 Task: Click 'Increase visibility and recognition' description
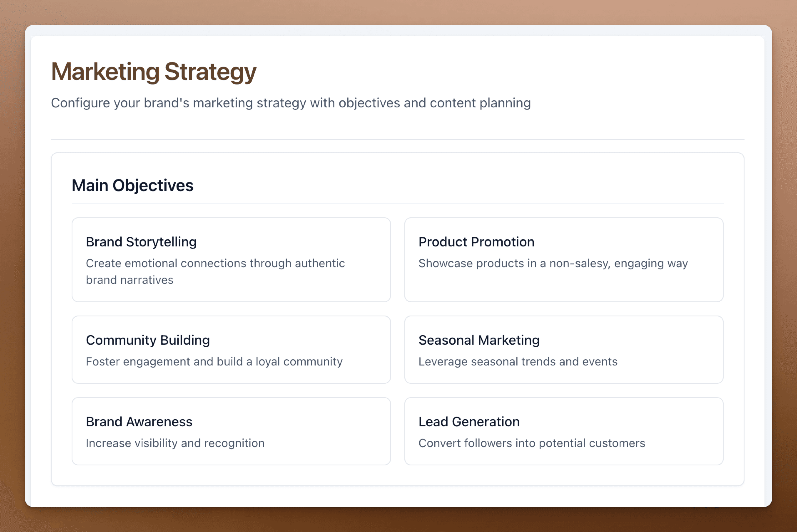pyautogui.click(x=175, y=443)
